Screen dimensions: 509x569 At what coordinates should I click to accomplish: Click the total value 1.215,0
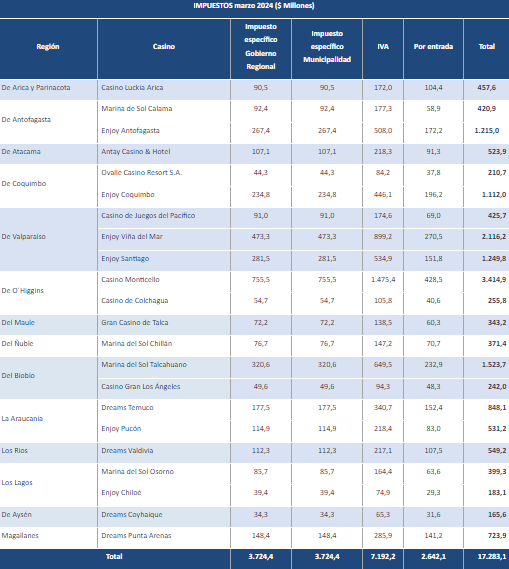tap(487, 130)
